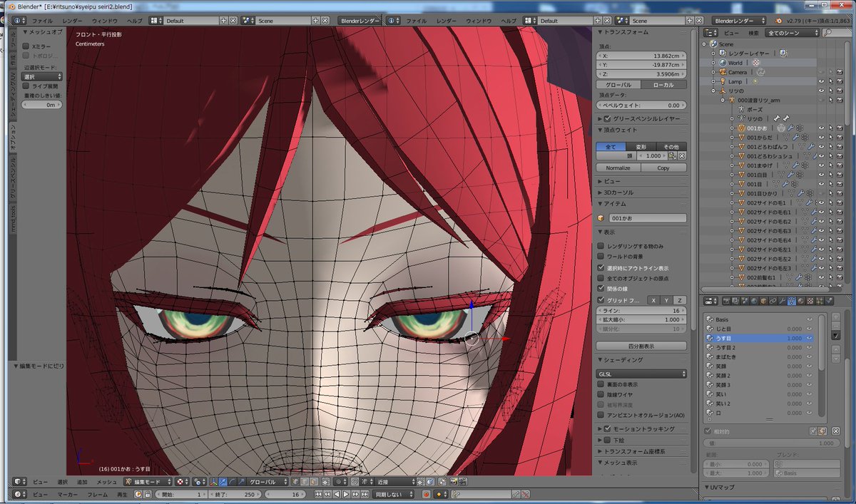Screen dimensions: 856x504
Task: Adjust the 値 shape key value slider
Action: click(772, 443)
